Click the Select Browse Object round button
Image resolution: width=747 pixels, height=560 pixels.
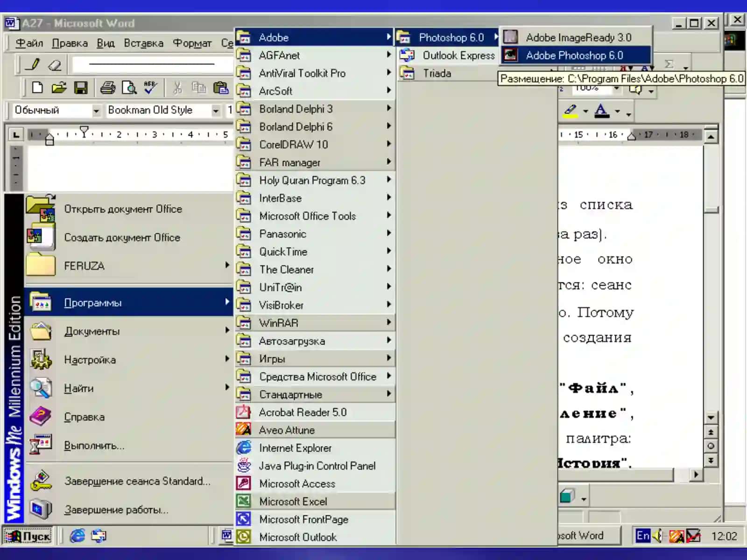click(x=711, y=446)
